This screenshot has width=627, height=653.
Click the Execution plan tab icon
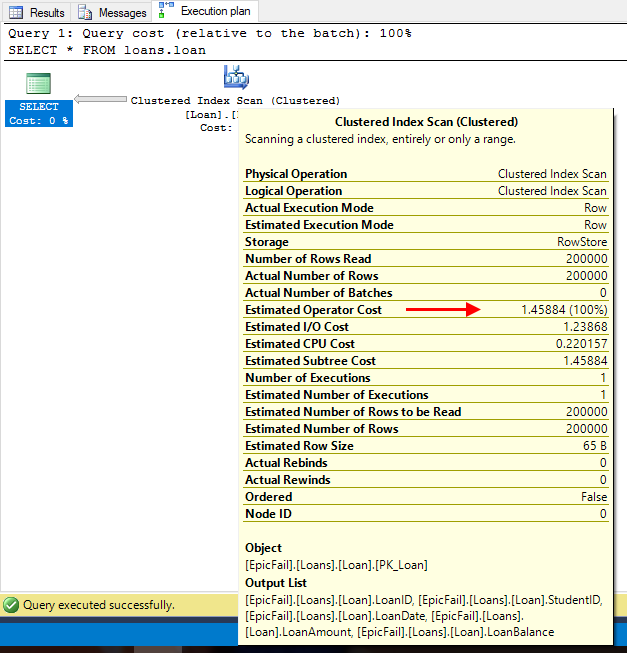pos(166,12)
